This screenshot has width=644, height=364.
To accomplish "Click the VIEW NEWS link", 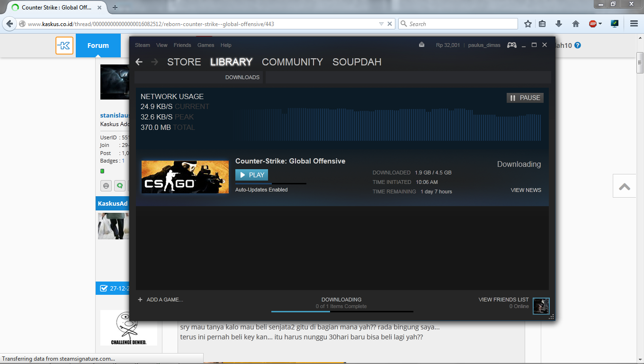I will click(526, 190).
